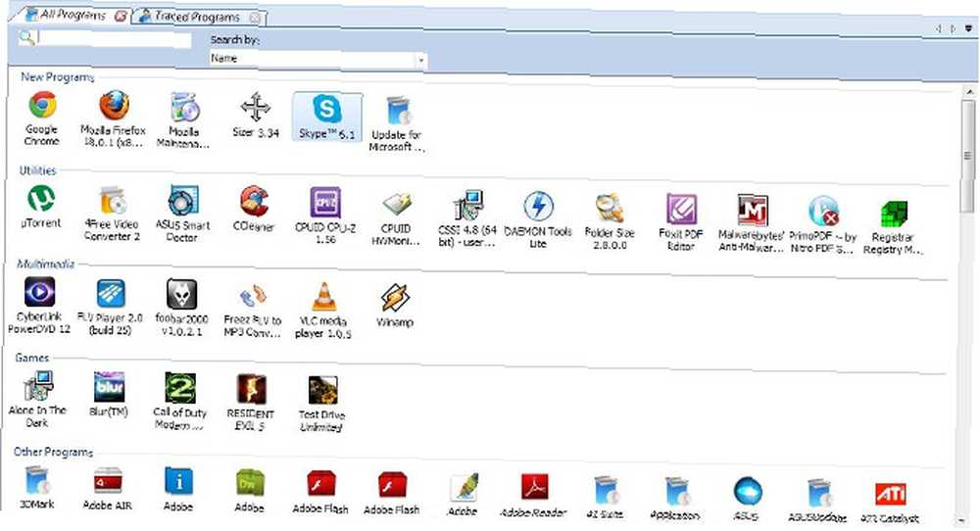This screenshot has width=980, height=531.
Task: Select Mozilla Maintenance Service icon
Action: [x=185, y=107]
